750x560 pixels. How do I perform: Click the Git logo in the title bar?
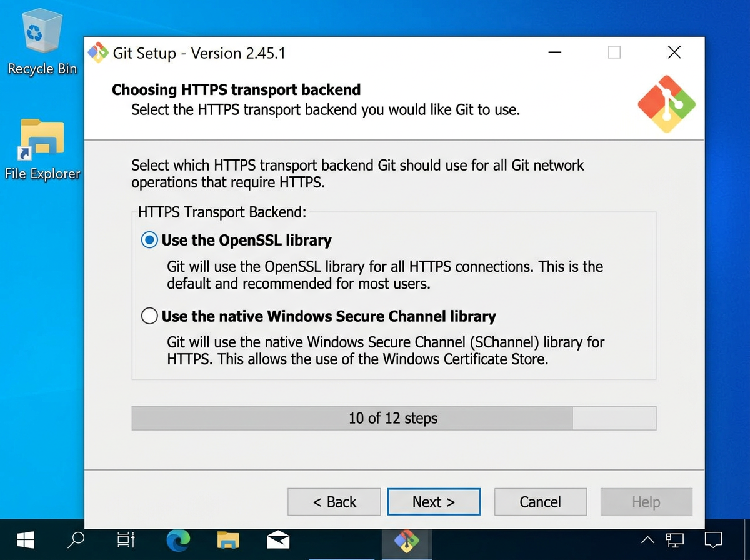[98, 53]
